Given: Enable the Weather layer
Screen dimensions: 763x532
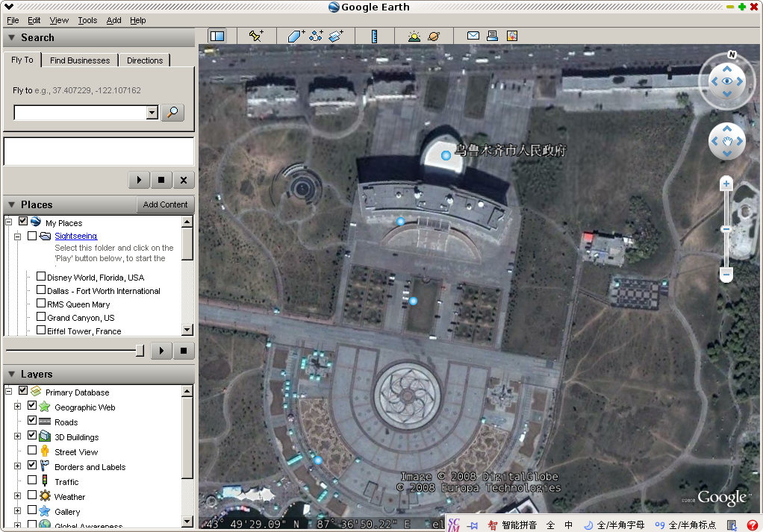Looking at the screenshot, I should 32,495.
